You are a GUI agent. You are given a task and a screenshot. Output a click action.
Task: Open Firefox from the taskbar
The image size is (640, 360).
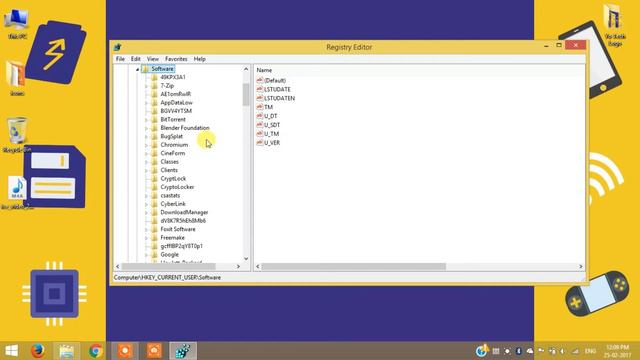pos(38,351)
